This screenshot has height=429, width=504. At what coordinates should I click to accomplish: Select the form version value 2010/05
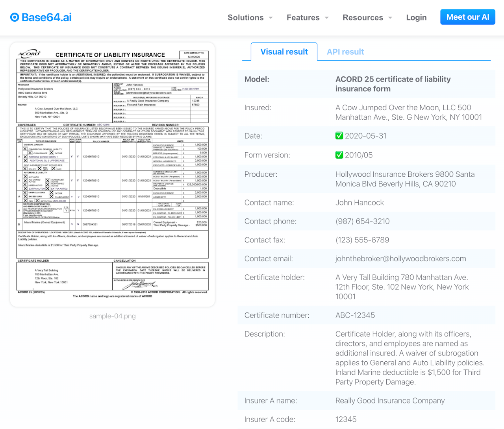click(359, 155)
